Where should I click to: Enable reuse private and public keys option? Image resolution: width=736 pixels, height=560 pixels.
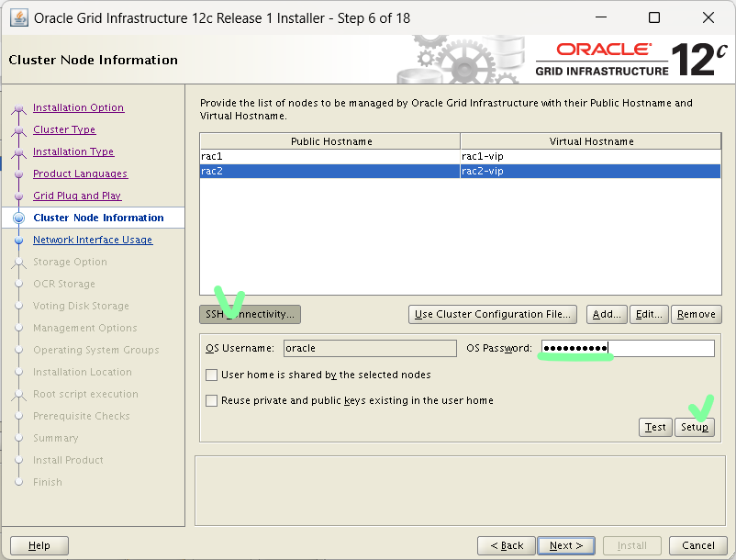coord(212,400)
